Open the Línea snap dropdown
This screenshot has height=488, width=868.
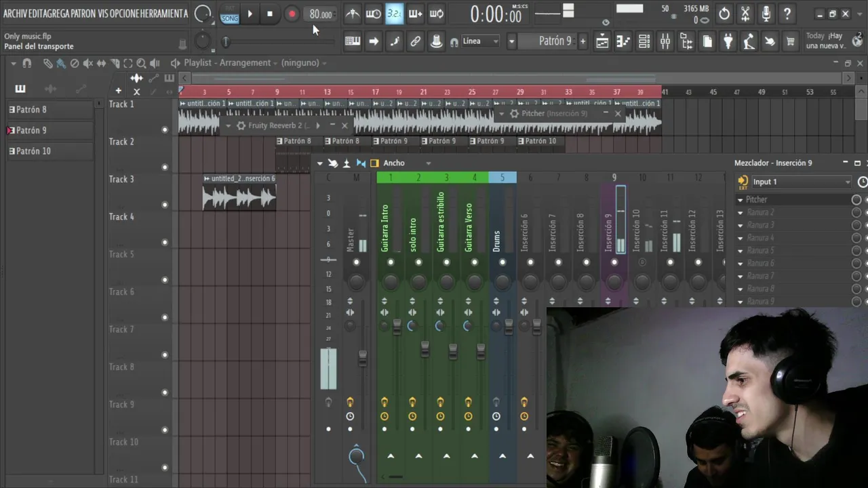click(x=480, y=41)
